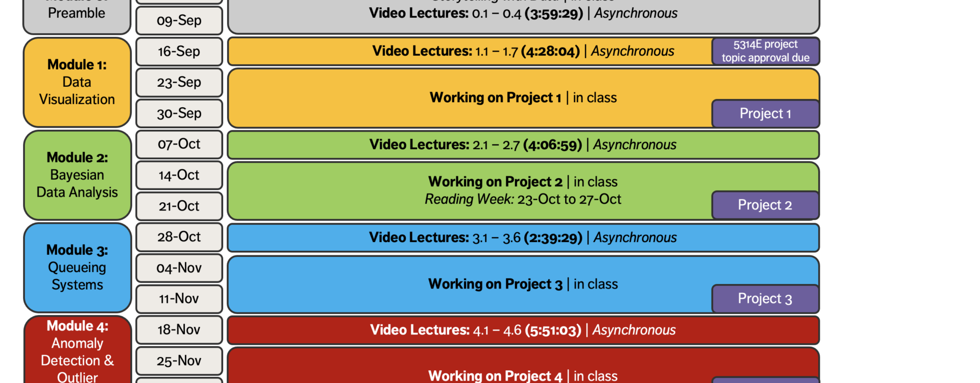The image size is (980, 383).
Task: Click the 14-Oct date cell
Action: pyautogui.click(x=179, y=175)
